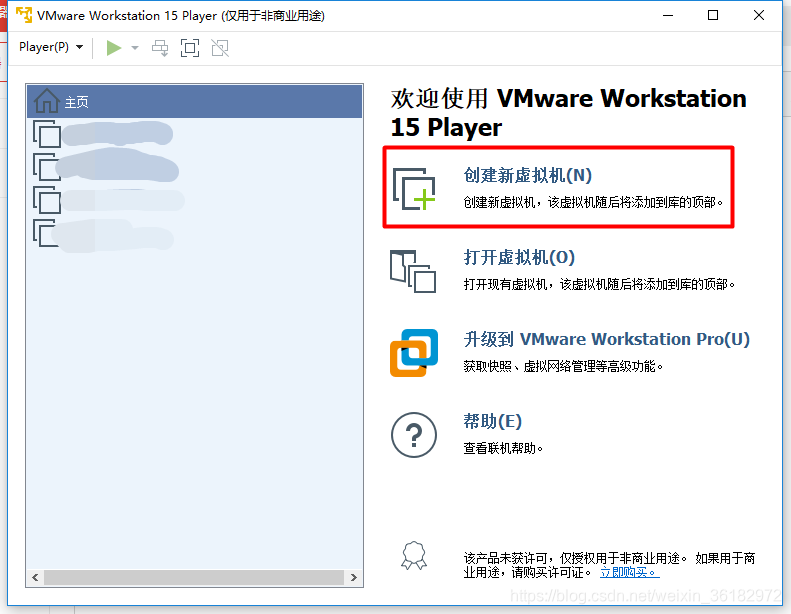Maximize the VMware Player window

[713, 16]
